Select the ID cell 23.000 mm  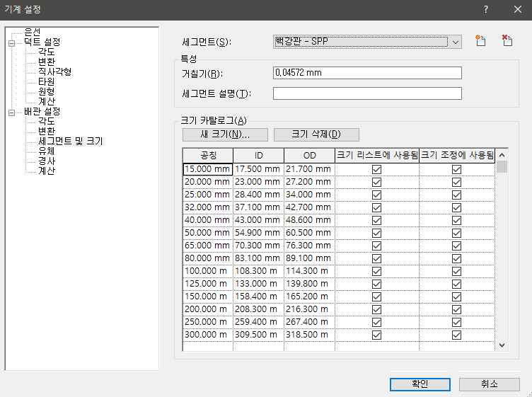[258, 182]
